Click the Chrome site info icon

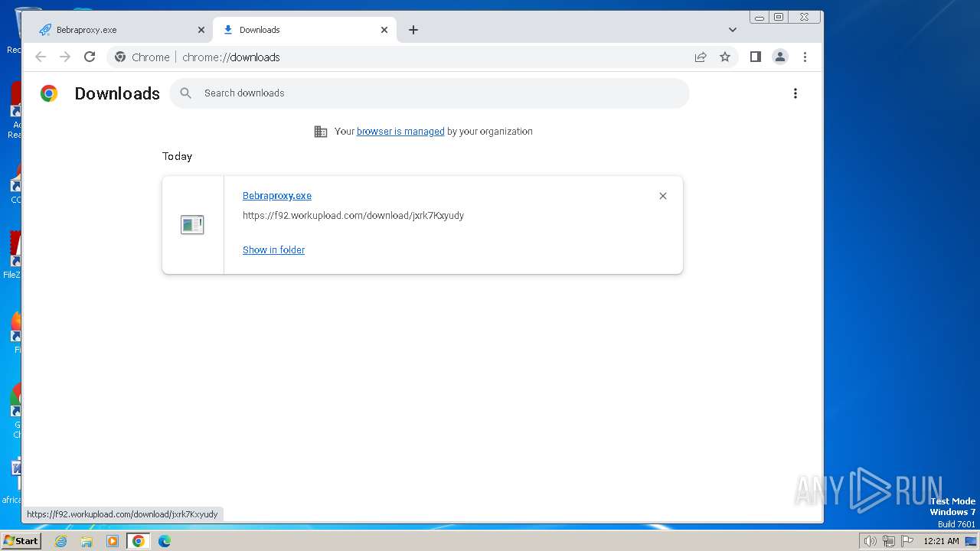(x=120, y=57)
